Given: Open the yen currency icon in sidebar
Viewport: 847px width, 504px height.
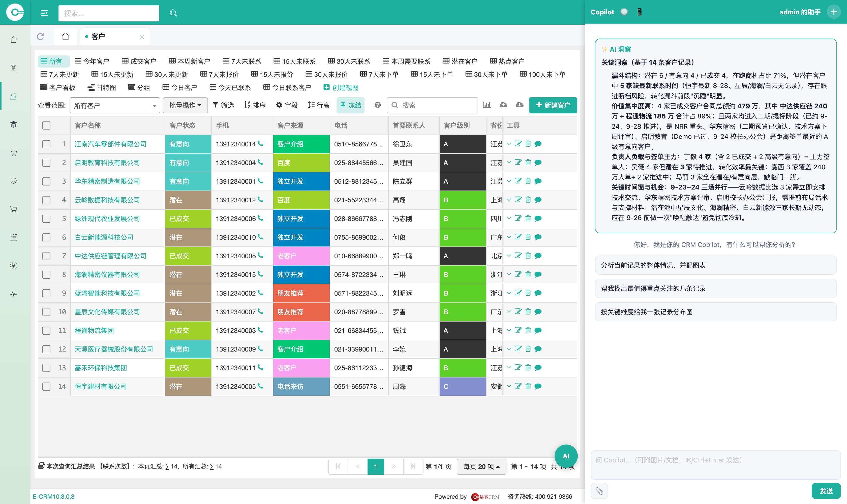Looking at the screenshot, I should pyautogui.click(x=14, y=265).
